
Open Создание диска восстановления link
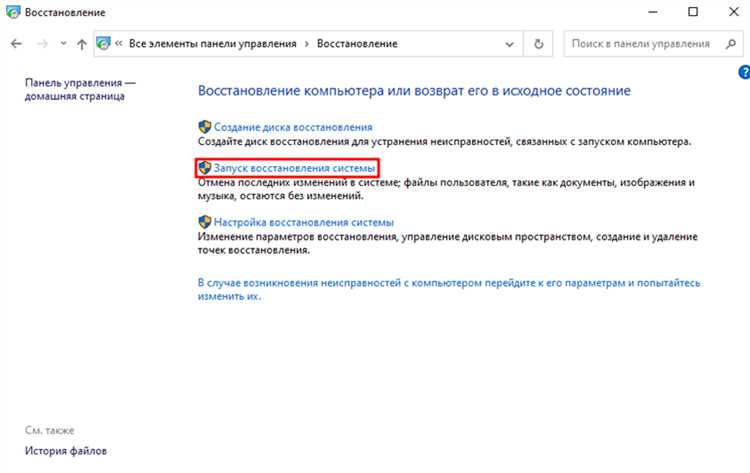(293, 127)
